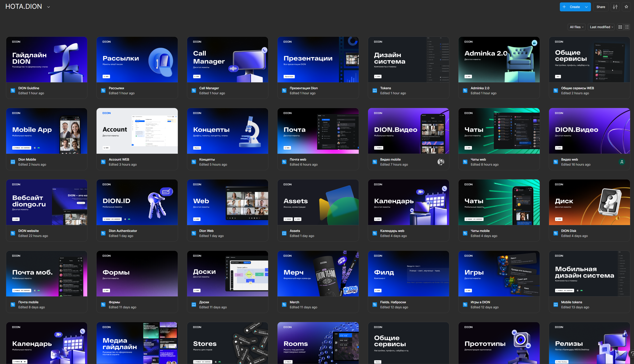Open the DION Disk file title
The width and height of the screenshot is (634, 364).
[x=568, y=231]
